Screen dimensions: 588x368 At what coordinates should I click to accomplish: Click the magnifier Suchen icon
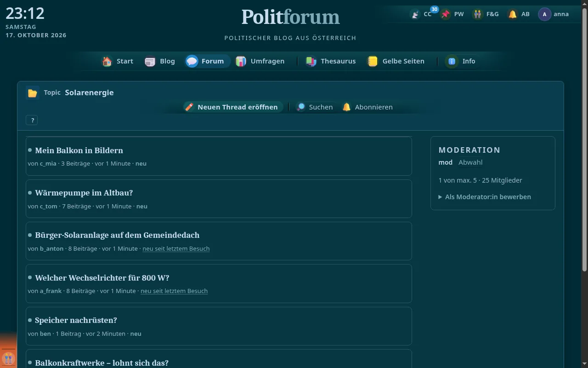pos(300,107)
